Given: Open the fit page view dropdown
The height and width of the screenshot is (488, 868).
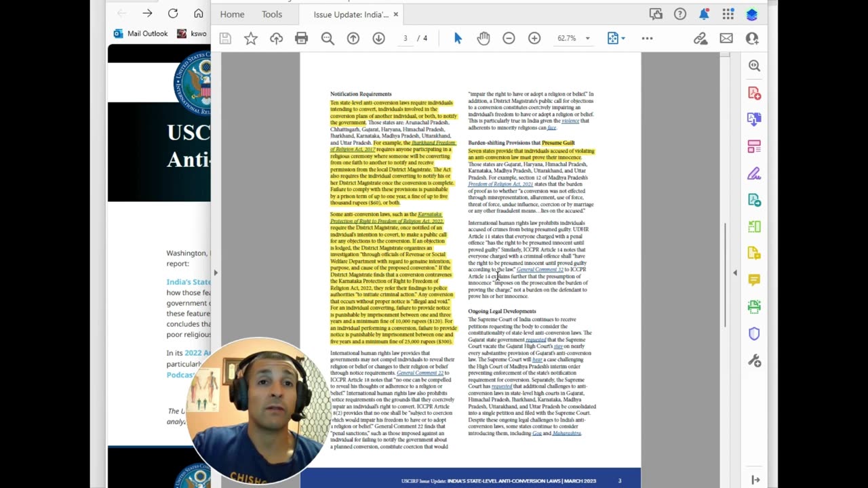Looking at the screenshot, I should point(616,39).
